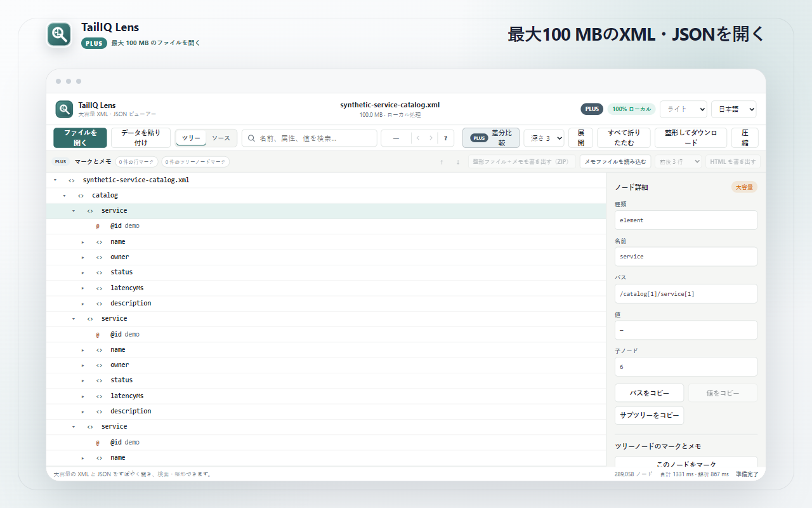This screenshot has width=812, height=508.
Task: Open the 差分比較 diff compare button
Action: 491,138
